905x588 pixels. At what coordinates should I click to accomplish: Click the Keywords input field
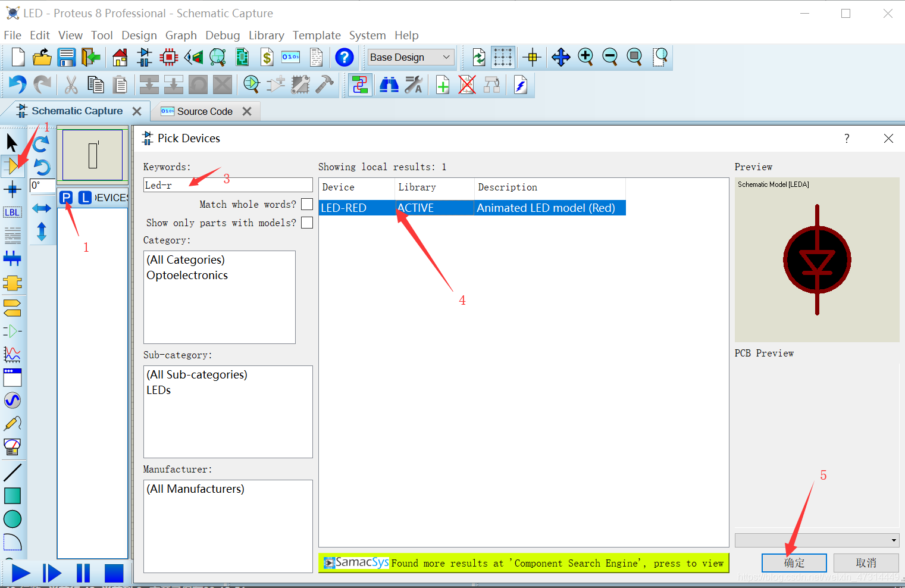228,185
